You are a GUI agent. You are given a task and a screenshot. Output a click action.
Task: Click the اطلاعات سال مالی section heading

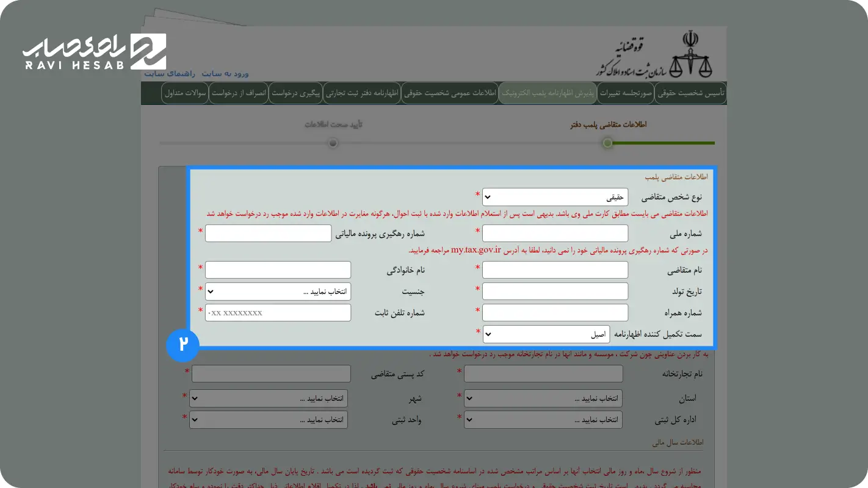pos(679,442)
